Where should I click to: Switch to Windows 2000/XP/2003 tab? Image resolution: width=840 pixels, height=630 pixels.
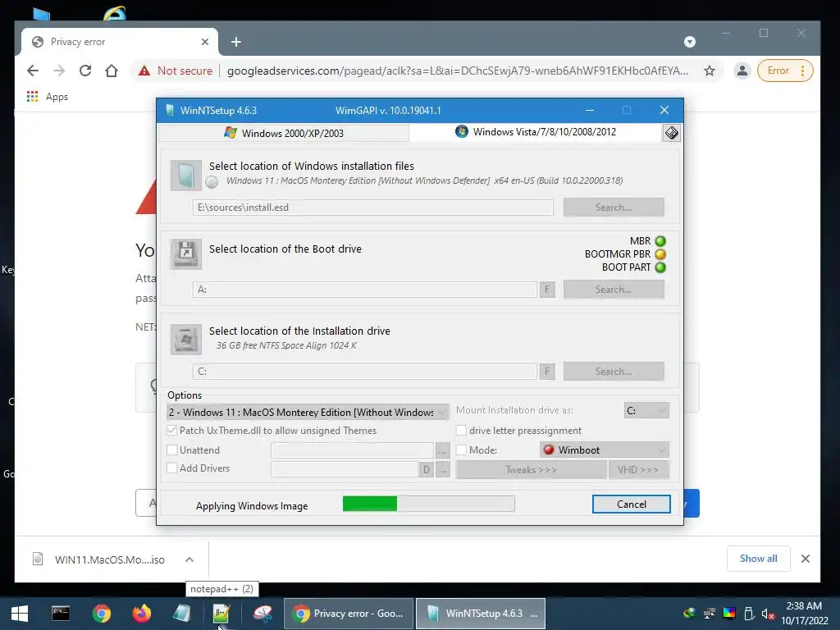[x=284, y=133]
